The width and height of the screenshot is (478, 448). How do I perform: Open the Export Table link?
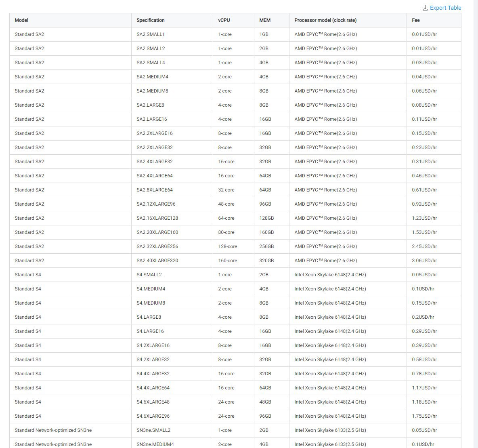click(445, 8)
